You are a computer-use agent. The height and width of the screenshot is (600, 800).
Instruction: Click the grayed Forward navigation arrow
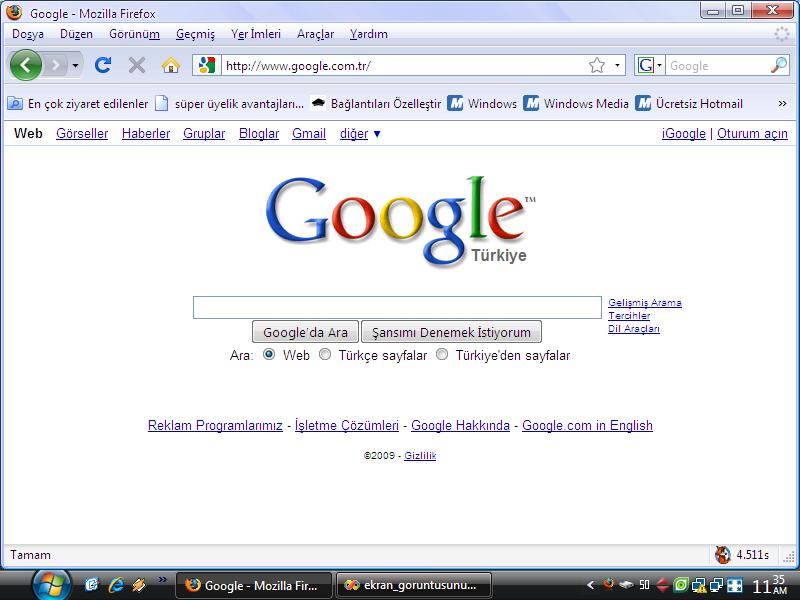[56, 65]
